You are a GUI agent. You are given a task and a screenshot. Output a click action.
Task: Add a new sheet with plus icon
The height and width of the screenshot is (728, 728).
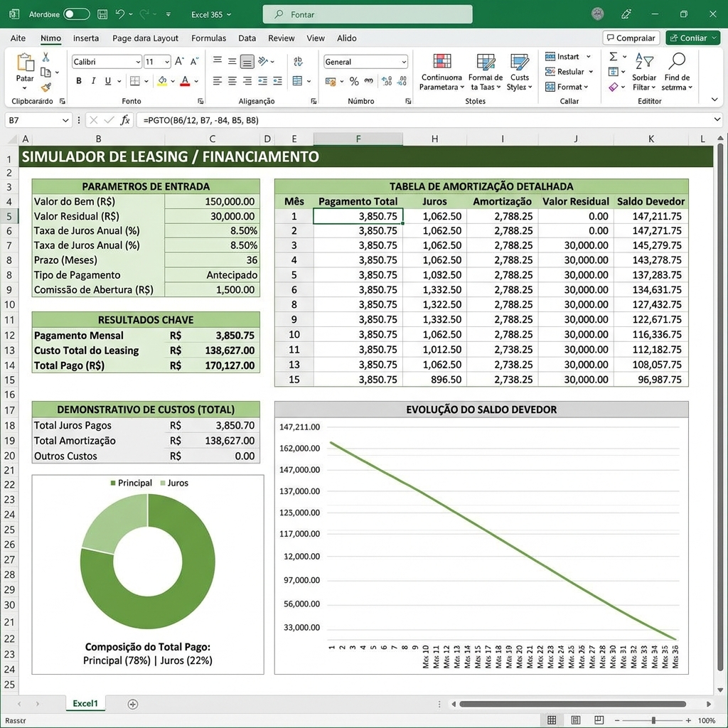133,705
